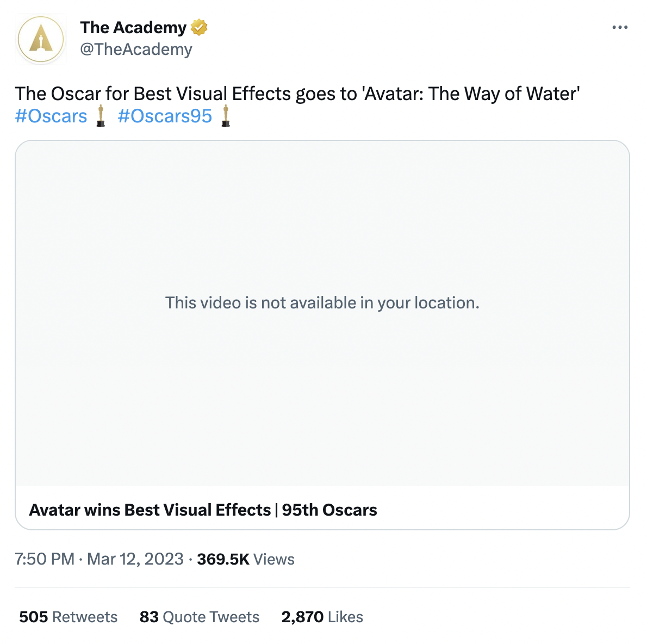This screenshot has height=644, width=647.
Task: Visit the @TheAcademy handle
Action: 136,49
